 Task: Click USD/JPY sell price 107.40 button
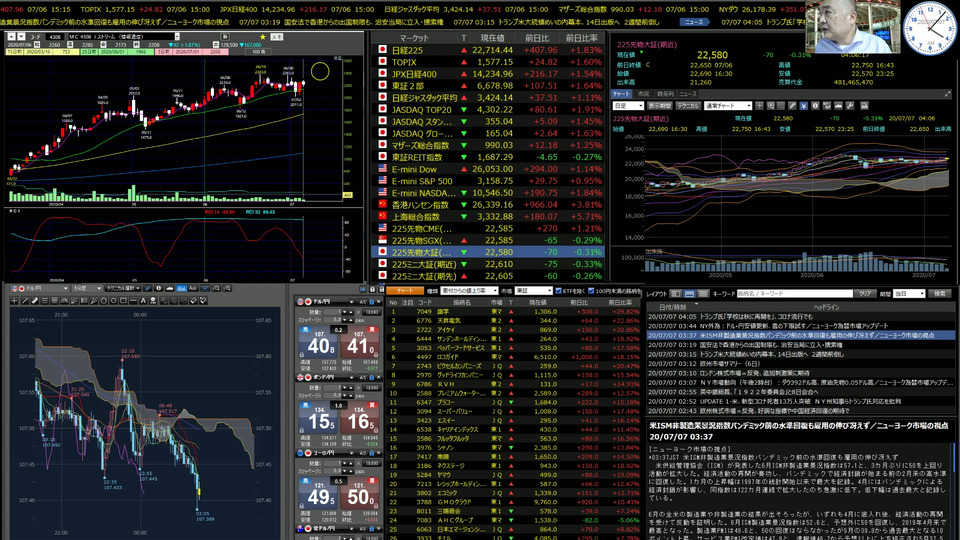pos(320,343)
